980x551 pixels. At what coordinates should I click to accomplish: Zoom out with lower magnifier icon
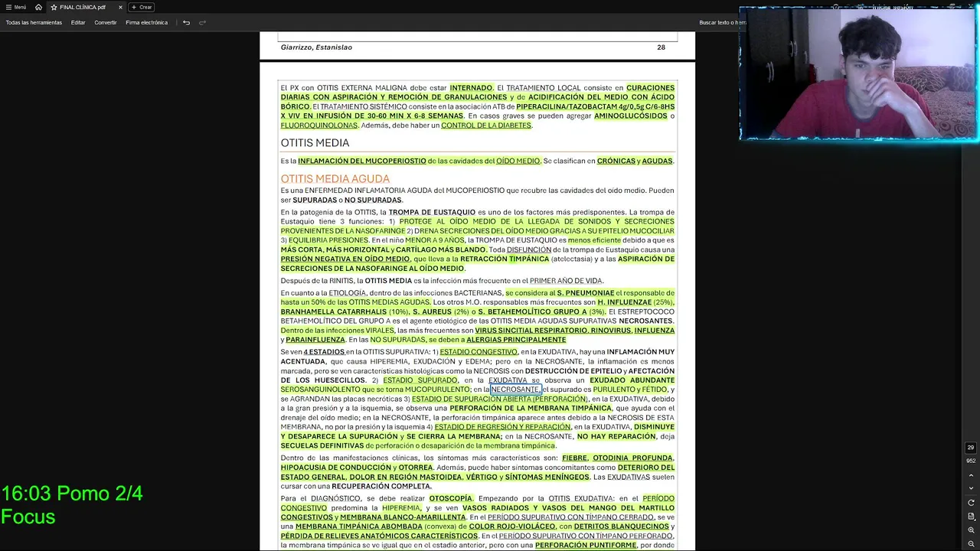(971, 544)
